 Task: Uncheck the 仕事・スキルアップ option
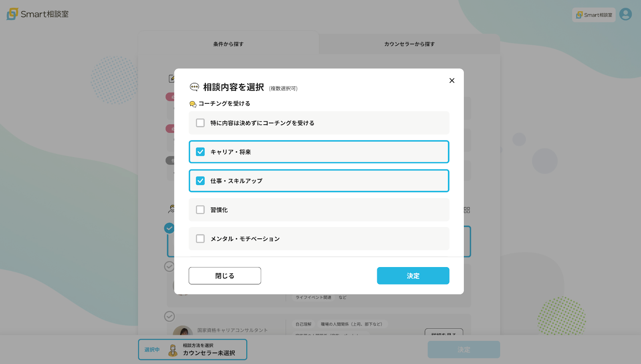[x=200, y=181]
